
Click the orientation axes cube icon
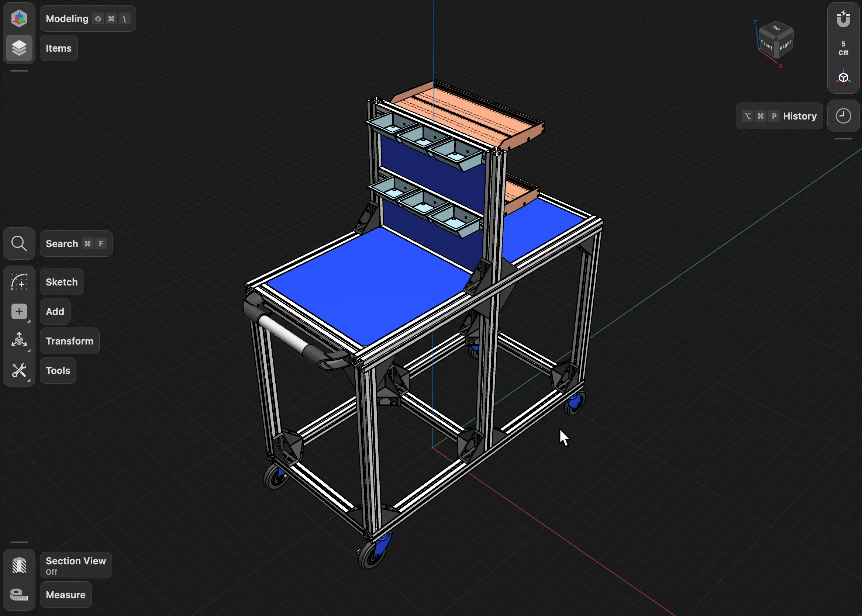coord(844,77)
